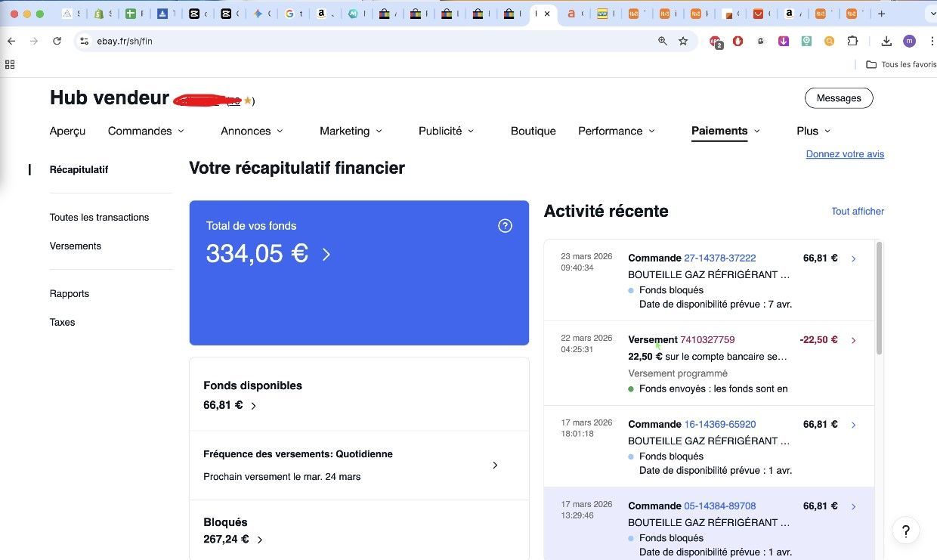
Task: Open order 27-14378-37222 link
Action: [x=719, y=258]
